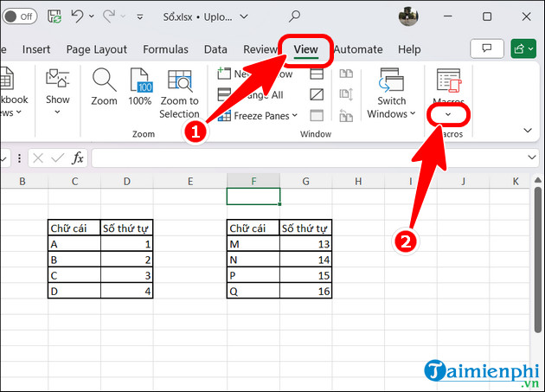Open the Review tab
The image size is (545, 392).
pyautogui.click(x=260, y=49)
